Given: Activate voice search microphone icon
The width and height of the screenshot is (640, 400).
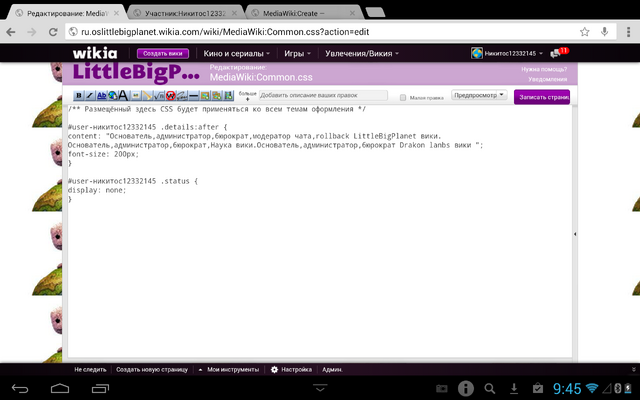Looking at the screenshot, I should 604,31.
